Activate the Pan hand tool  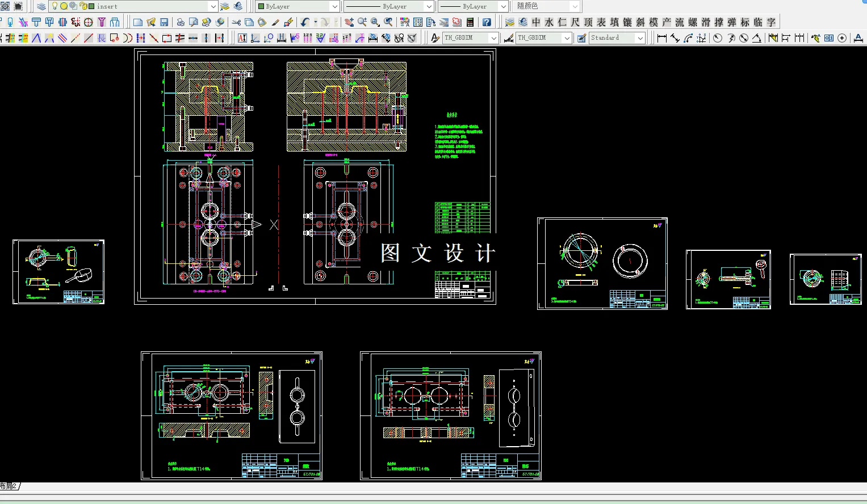pos(349,22)
